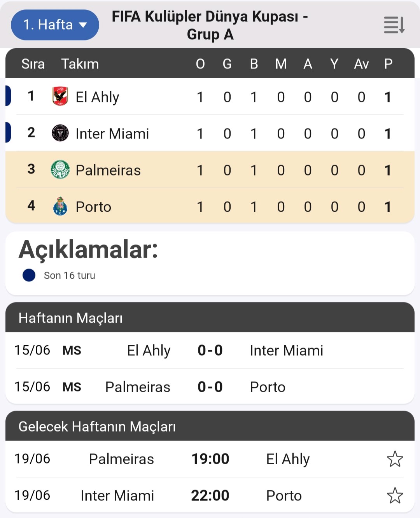The height and width of the screenshot is (518, 420).
Task: Open the sort list icon at top right
Action: (x=394, y=25)
